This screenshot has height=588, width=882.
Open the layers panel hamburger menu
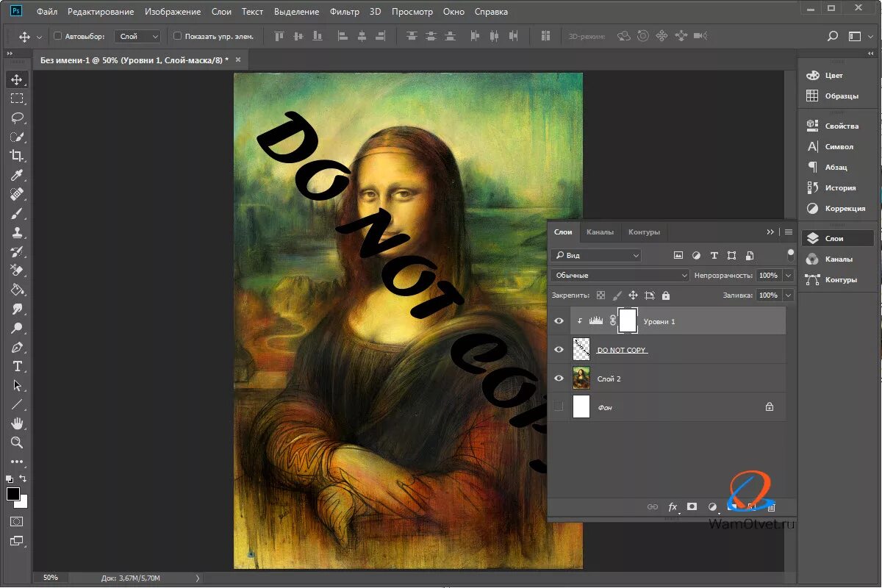pos(789,232)
